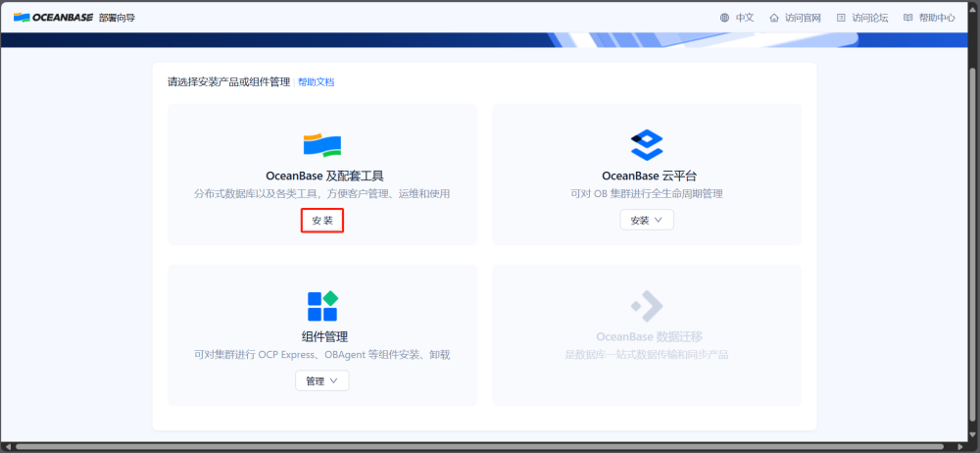Click the 请选择安装产品或组件管理 heading
Viewport: 980px width, 453px height.
[228, 82]
